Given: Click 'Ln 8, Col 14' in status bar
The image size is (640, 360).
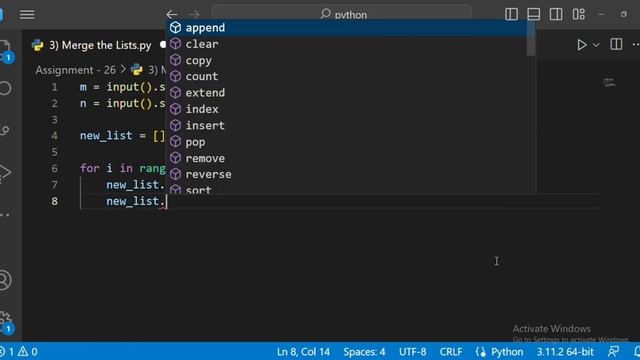Looking at the screenshot, I should coord(303,352).
